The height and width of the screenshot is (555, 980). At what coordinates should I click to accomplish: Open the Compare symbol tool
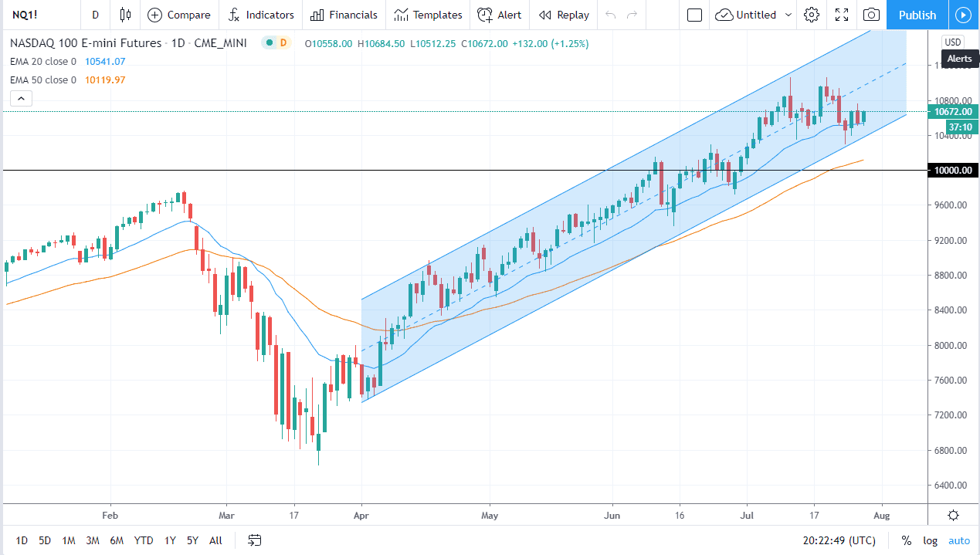(x=179, y=15)
